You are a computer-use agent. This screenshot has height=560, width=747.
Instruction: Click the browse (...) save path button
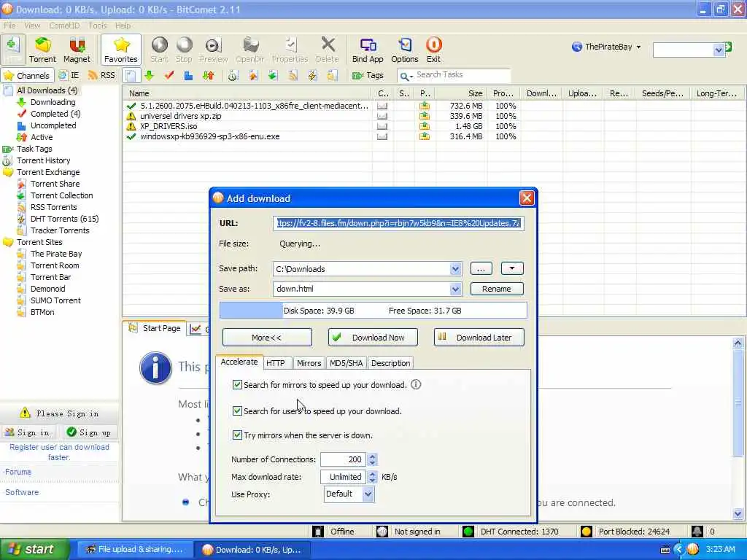(481, 268)
